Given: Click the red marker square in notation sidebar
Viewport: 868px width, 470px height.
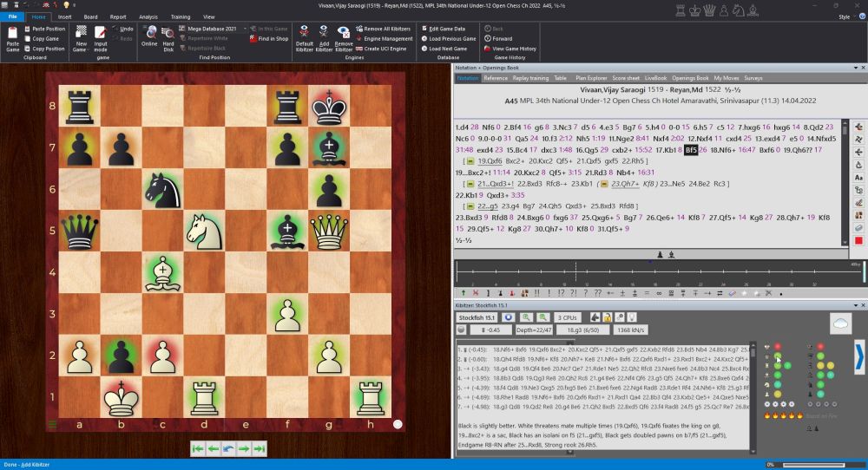Looking at the screenshot, I should [859, 239].
